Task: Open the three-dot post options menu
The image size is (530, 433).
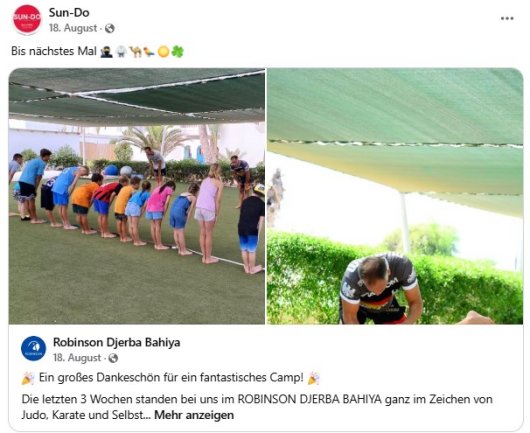Action: (x=507, y=19)
